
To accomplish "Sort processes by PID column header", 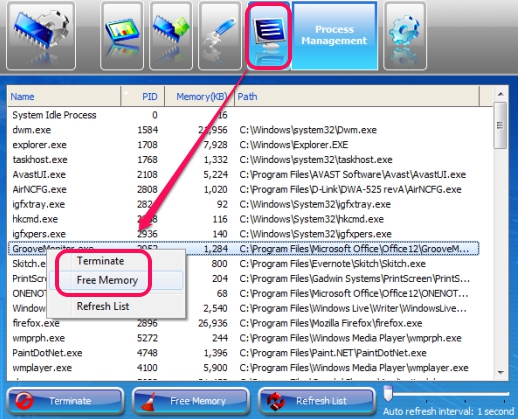I will [143, 97].
